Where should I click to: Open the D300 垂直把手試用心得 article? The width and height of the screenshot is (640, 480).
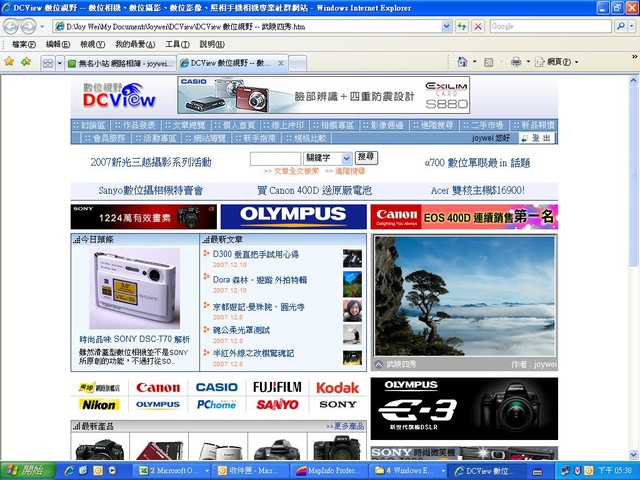coord(256,254)
